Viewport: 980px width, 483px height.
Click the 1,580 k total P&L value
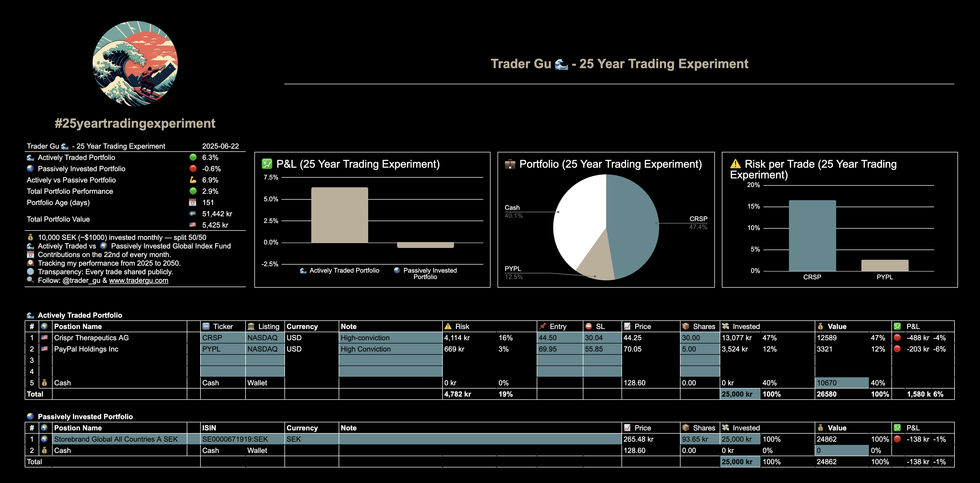[x=919, y=394]
